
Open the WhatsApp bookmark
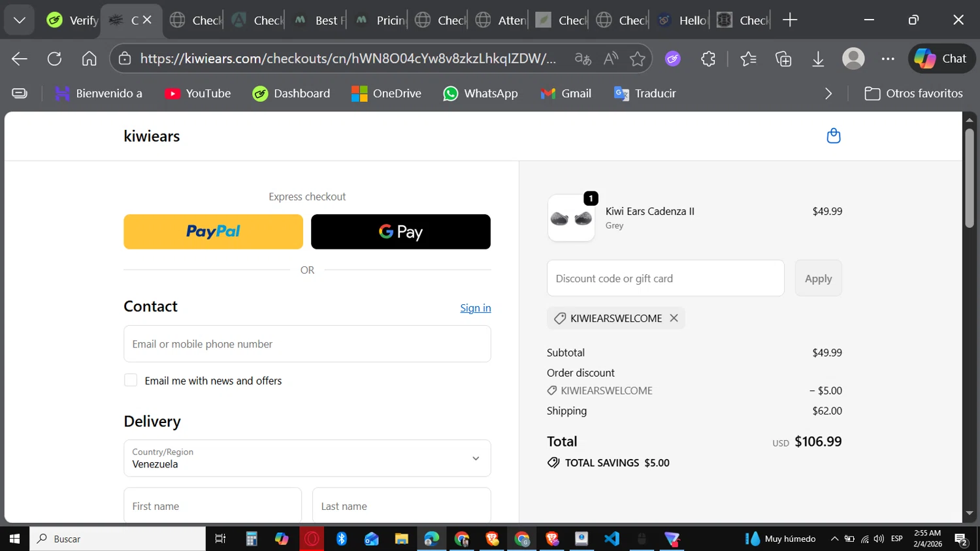[480, 93]
